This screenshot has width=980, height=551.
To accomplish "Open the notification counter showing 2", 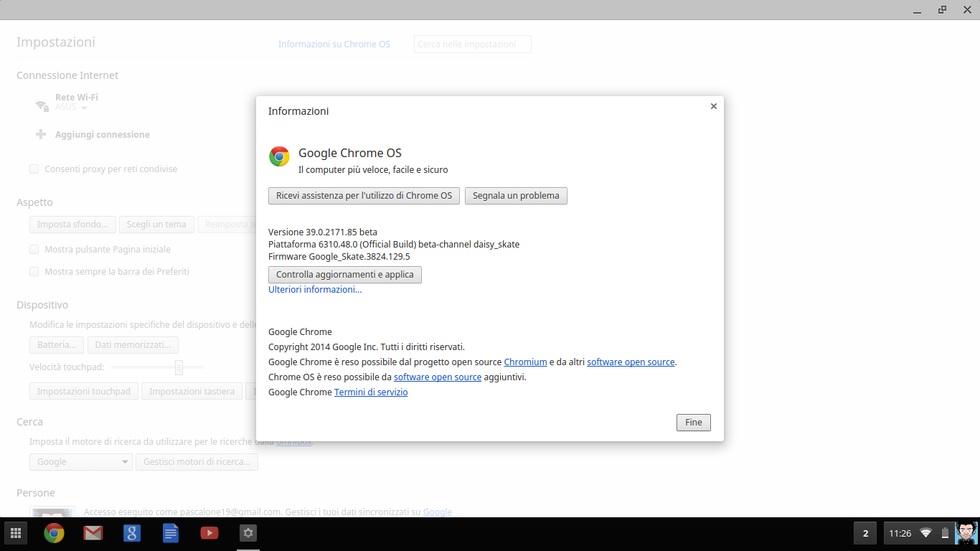I will pyautogui.click(x=865, y=533).
